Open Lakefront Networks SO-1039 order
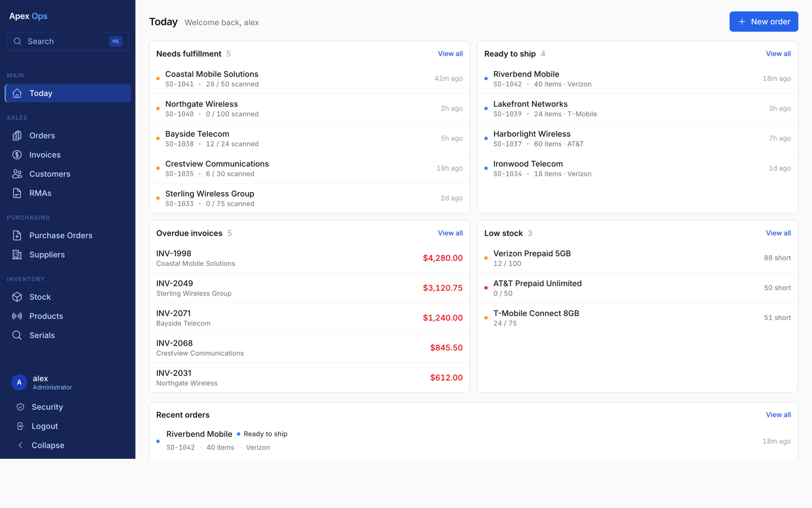This screenshot has width=812, height=508. (x=637, y=109)
